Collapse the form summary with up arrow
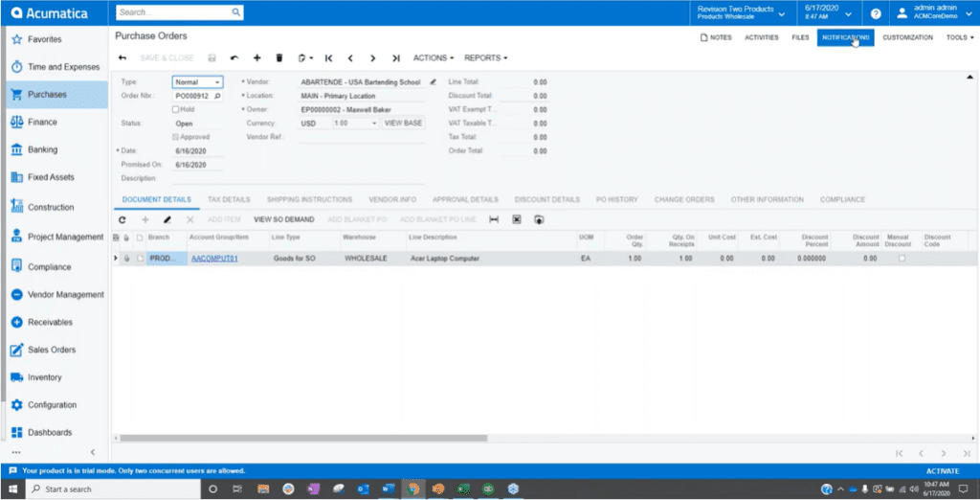980x500 pixels. pos(970,78)
